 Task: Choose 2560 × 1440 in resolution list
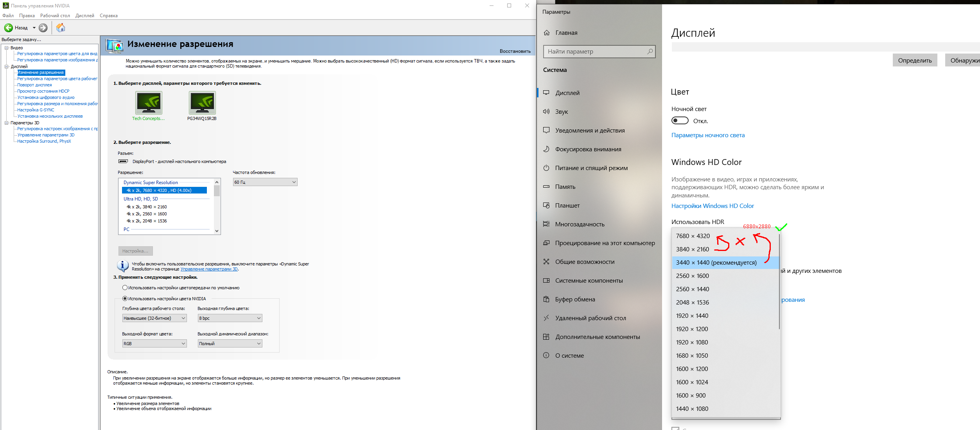tap(692, 289)
